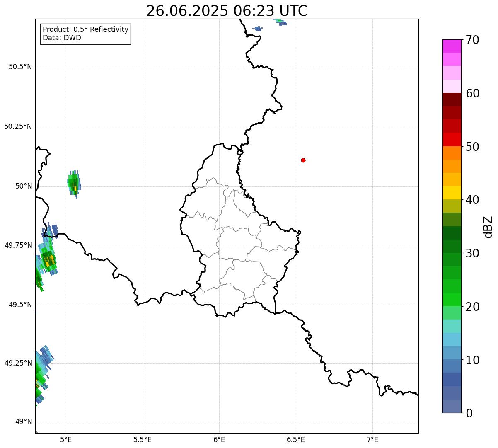Click the 49.25°N latitude tick label
498x448 pixels.
18,363
